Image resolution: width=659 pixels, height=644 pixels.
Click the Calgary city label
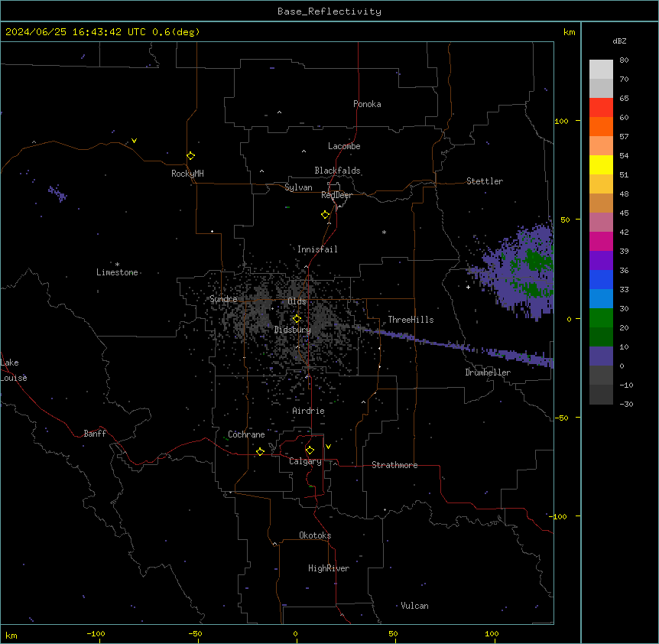(305, 461)
